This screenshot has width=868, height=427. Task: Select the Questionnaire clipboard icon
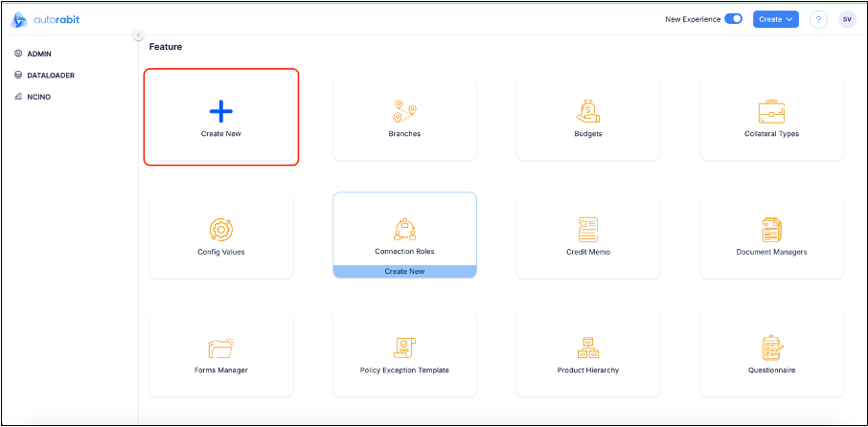click(771, 348)
